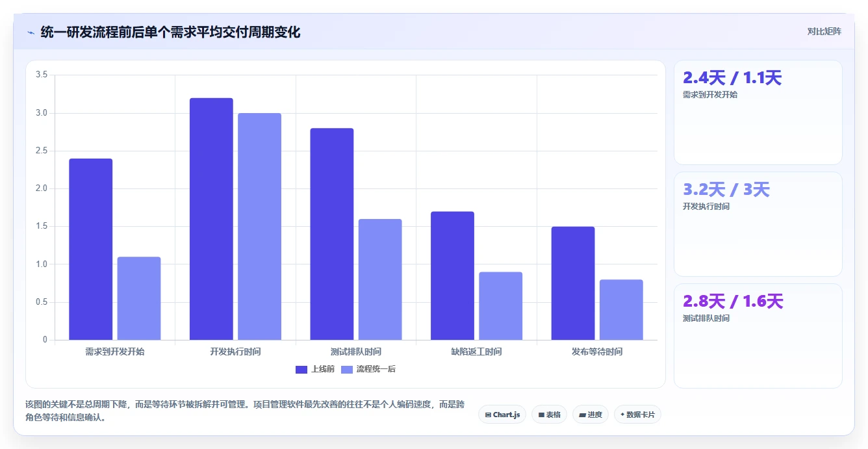The height and width of the screenshot is (449, 868).
Task: Click the 上线前 bar for 发布等待时间
Action: (573, 283)
